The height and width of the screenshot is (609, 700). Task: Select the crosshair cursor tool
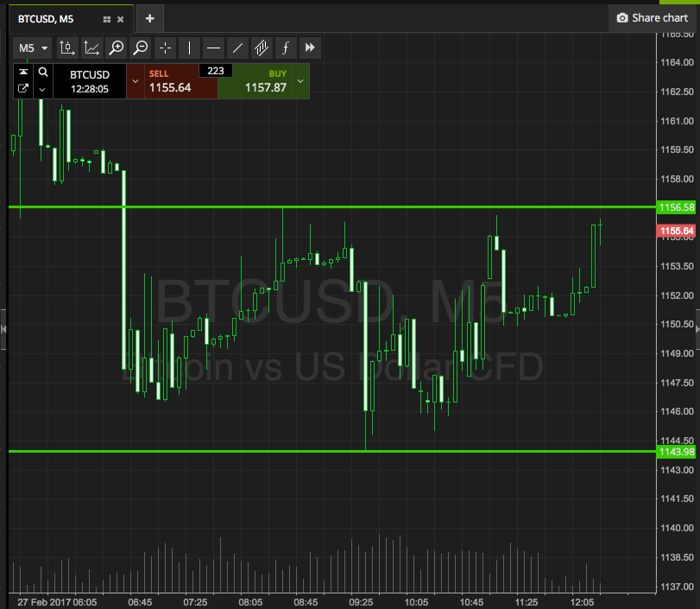(165, 48)
